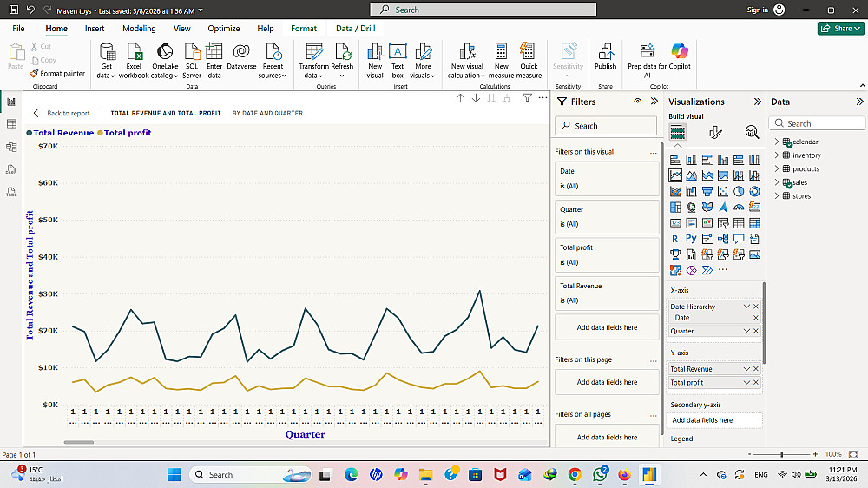Open the Modeling ribbon tab

(x=139, y=29)
